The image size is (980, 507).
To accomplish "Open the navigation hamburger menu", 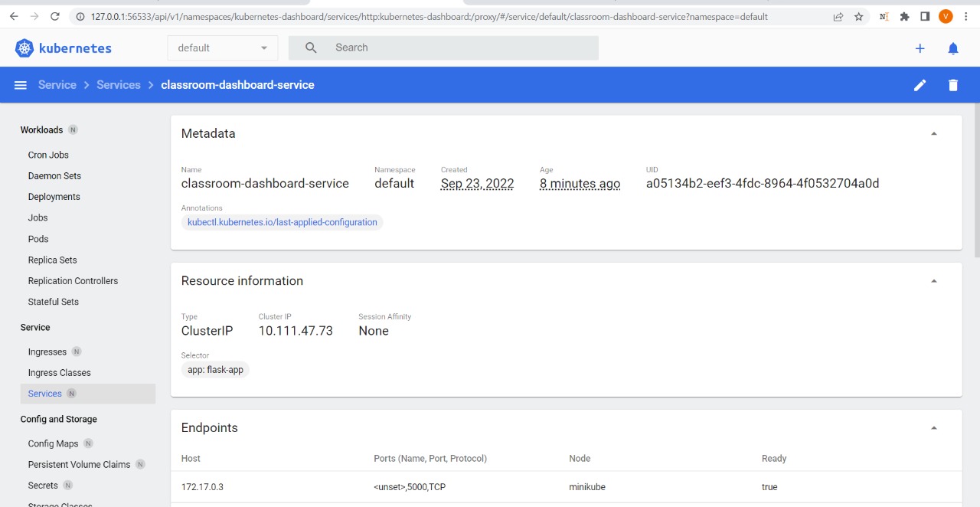I will pos(20,84).
